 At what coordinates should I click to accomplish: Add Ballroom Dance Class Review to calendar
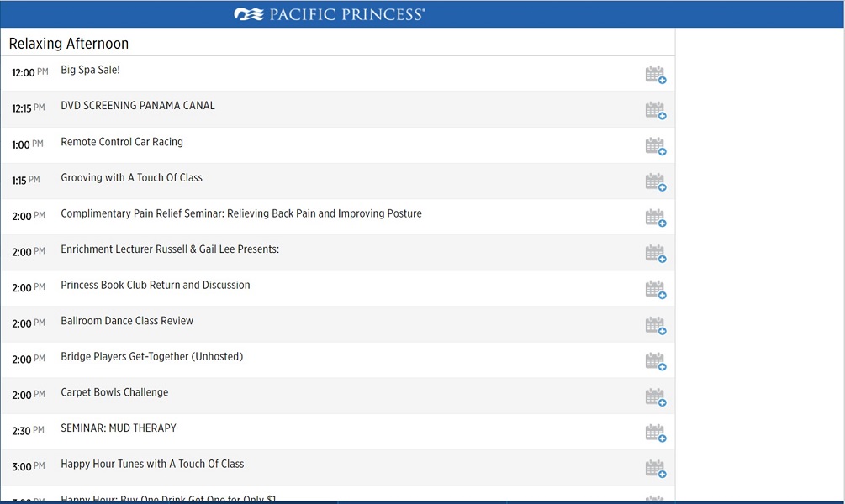click(655, 325)
